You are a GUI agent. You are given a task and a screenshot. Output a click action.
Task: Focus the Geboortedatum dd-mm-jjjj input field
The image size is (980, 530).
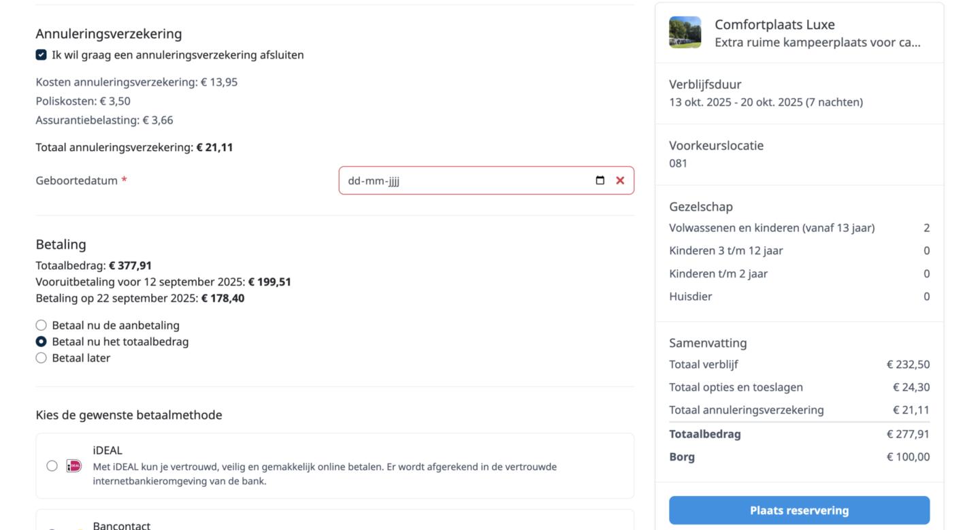click(463, 180)
